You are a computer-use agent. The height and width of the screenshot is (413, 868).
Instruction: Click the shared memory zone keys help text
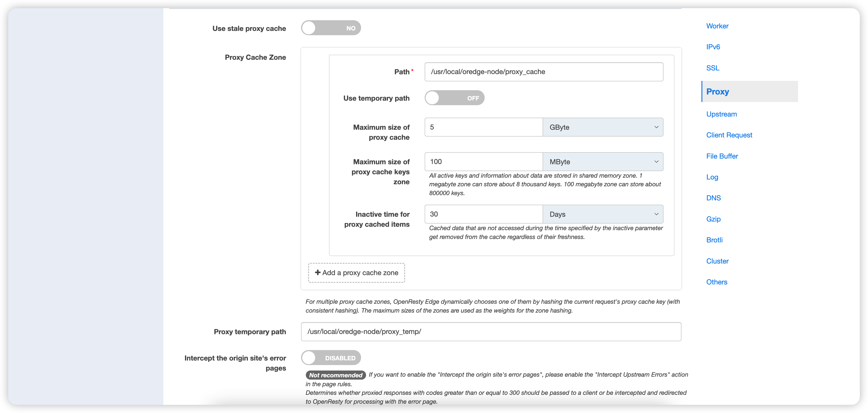tap(545, 184)
